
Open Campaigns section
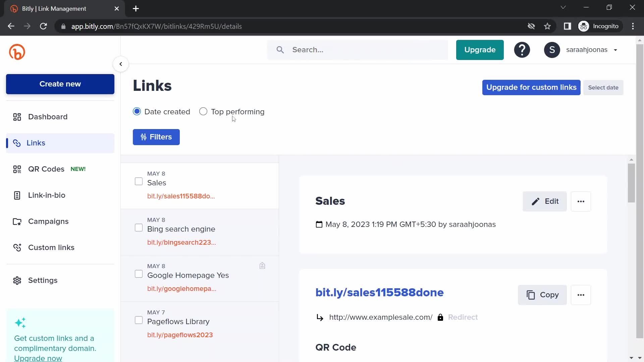coord(48,221)
